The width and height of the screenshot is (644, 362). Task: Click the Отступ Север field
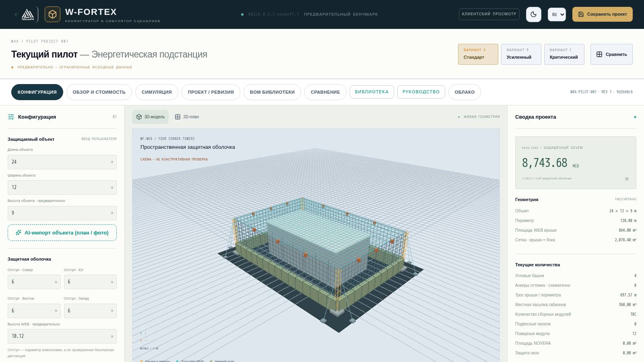click(x=34, y=282)
